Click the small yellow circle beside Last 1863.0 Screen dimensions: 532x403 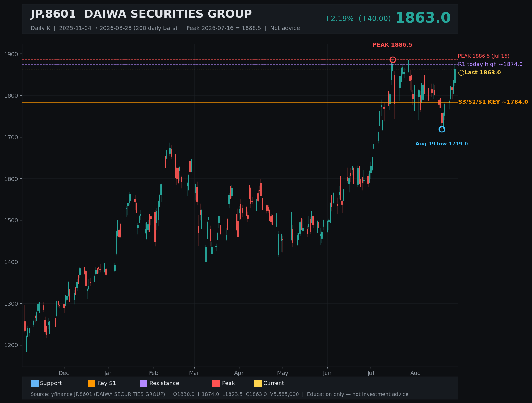click(461, 73)
